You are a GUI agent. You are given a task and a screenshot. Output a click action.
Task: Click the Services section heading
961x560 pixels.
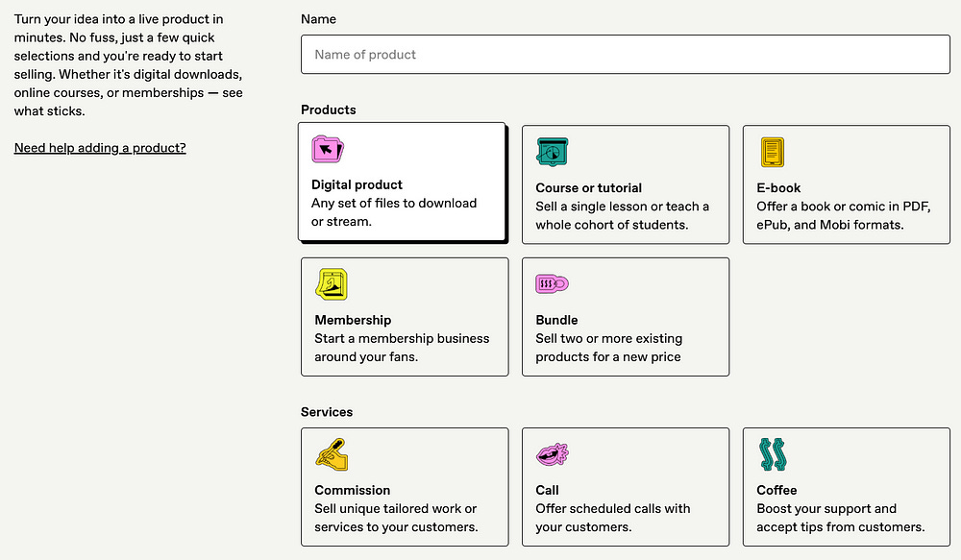(x=327, y=412)
